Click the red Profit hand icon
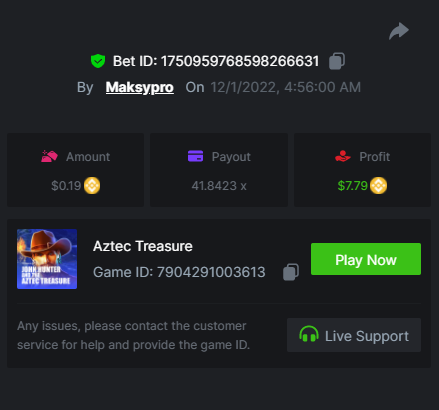Viewport: 439px width, 410px height. tap(343, 156)
